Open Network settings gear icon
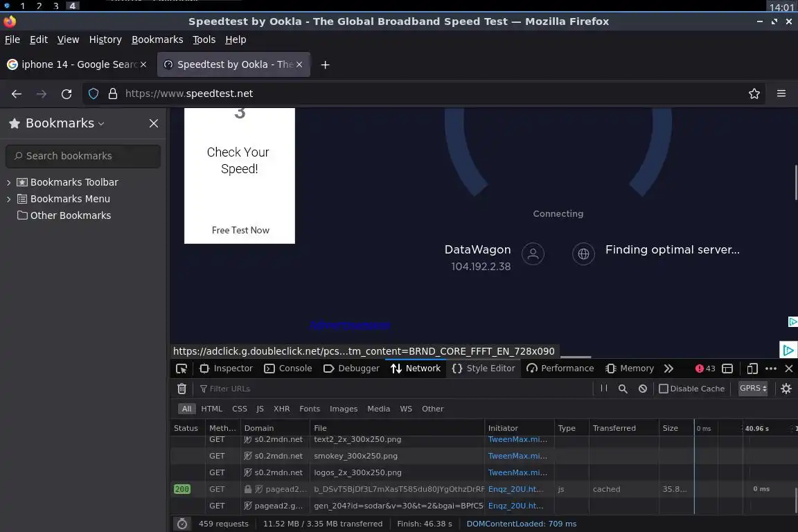This screenshot has height=532, width=798. [x=786, y=389]
